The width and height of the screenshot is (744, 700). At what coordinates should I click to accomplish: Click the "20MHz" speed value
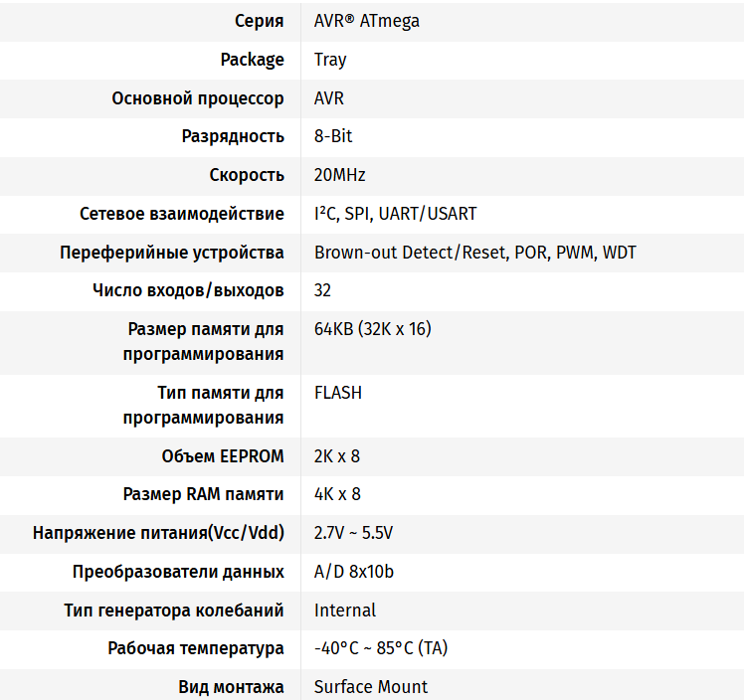[x=340, y=175]
